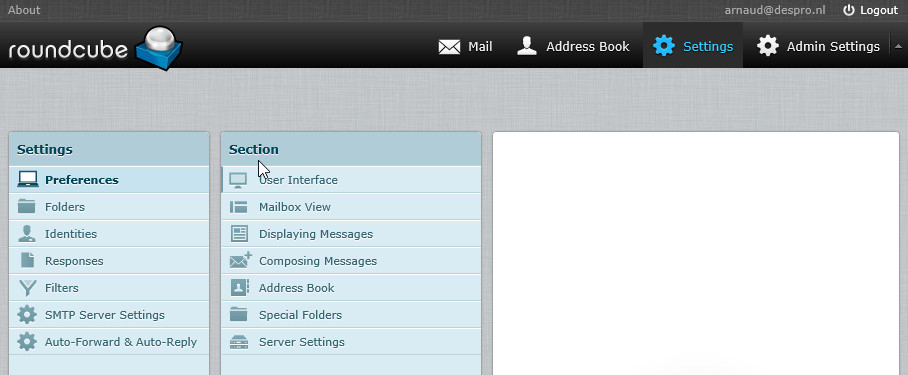The height and width of the screenshot is (375, 908).
Task: Open the Admin Settings tab
Action: click(818, 46)
